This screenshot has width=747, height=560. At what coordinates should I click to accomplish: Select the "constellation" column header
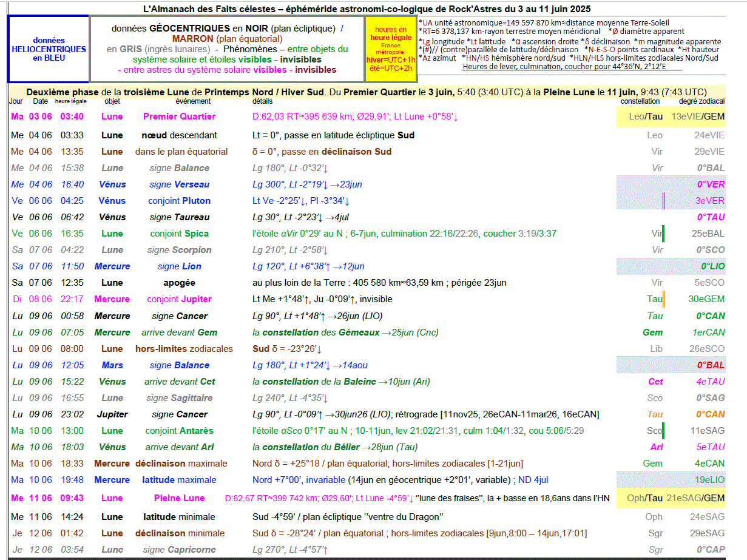640,101
